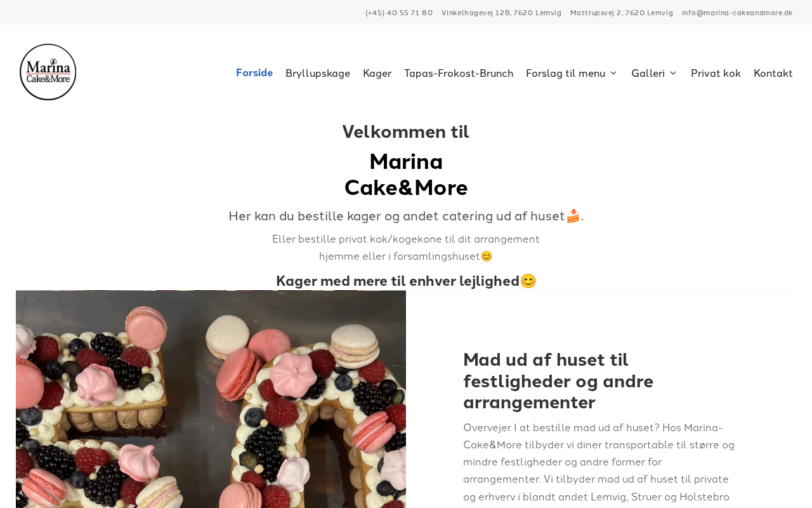This screenshot has width=812, height=508.
Task: Open Forslag til menu navigation item
Action: (x=565, y=74)
